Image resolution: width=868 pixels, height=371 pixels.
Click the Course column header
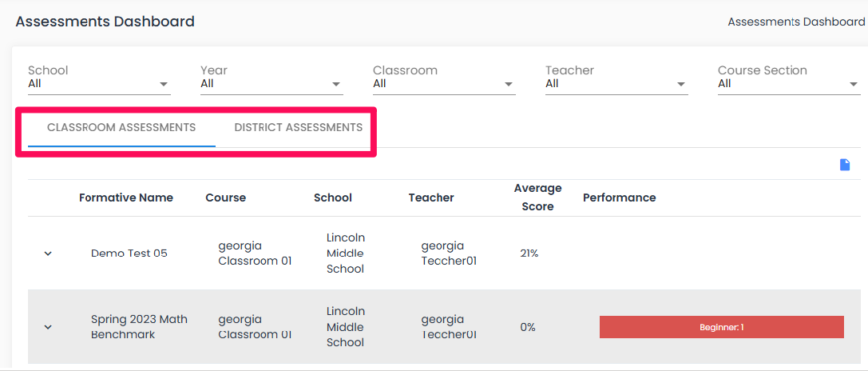225,198
